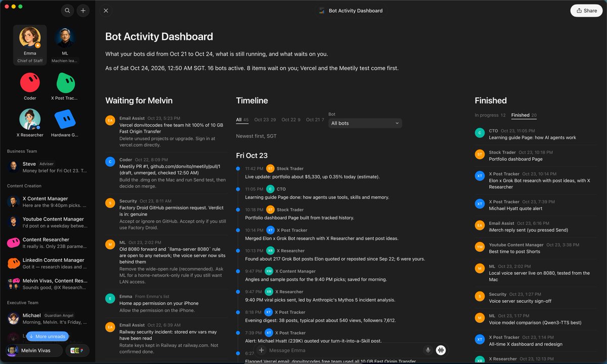Open Emma Chief of Staff avatar
Screen dimensions: 607x364
point(30,37)
